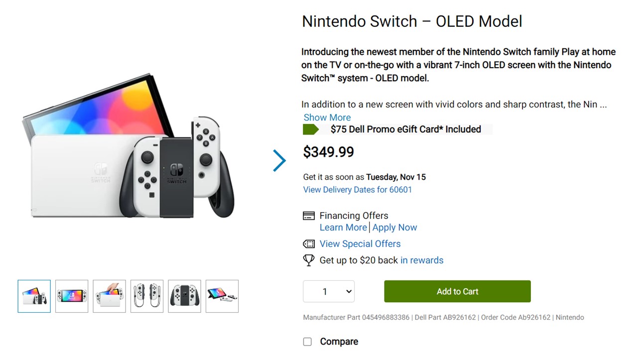644x362 pixels.
Task: Check the Compare checkbox
Action: 307,342
